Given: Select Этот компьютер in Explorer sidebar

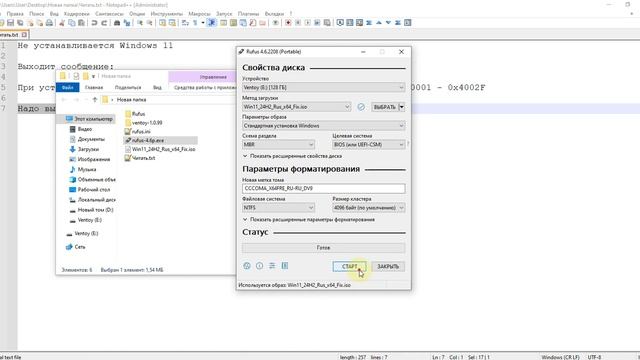Looking at the screenshot, I should (89, 119).
